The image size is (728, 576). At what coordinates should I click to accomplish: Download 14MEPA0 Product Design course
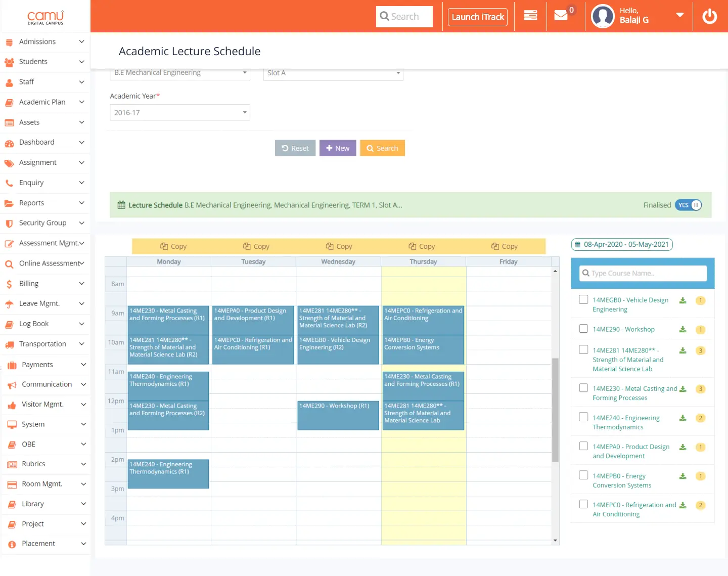point(682,447)
